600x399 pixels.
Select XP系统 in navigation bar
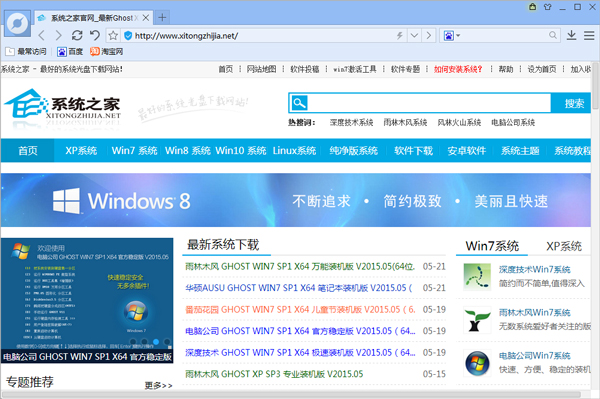(x=81, y=151)
